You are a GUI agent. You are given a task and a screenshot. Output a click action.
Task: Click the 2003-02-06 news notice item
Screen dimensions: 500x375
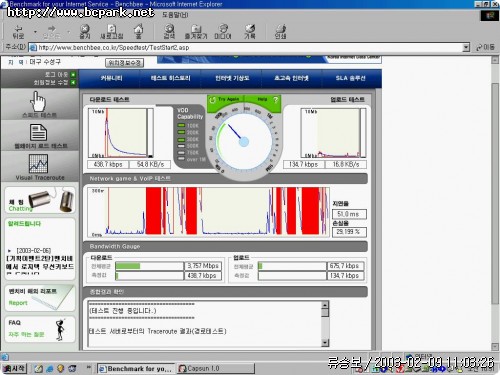pyautogui.click(x=40, y=262)
